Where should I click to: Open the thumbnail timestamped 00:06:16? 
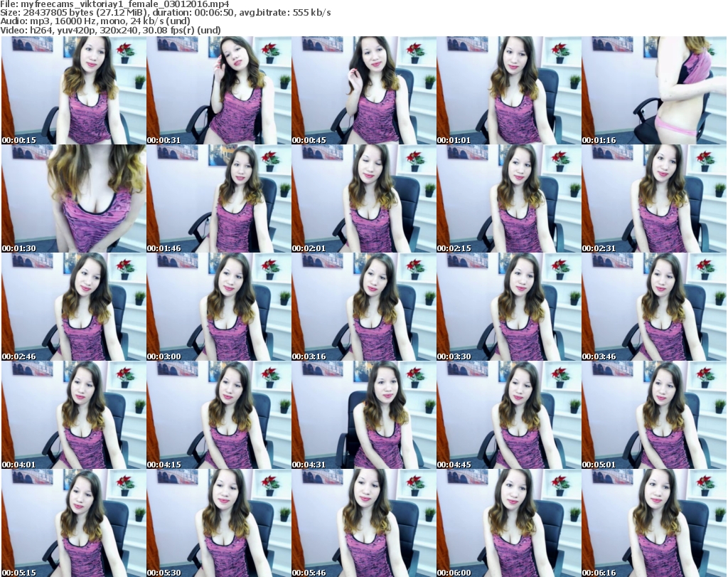coord(653,524)
